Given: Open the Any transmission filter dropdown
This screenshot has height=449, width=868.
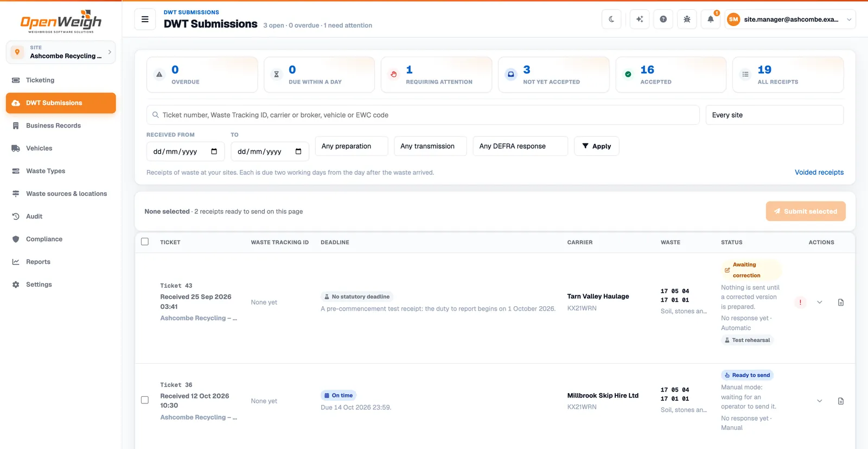Looking at the screenshot, I should pos(430,146).
